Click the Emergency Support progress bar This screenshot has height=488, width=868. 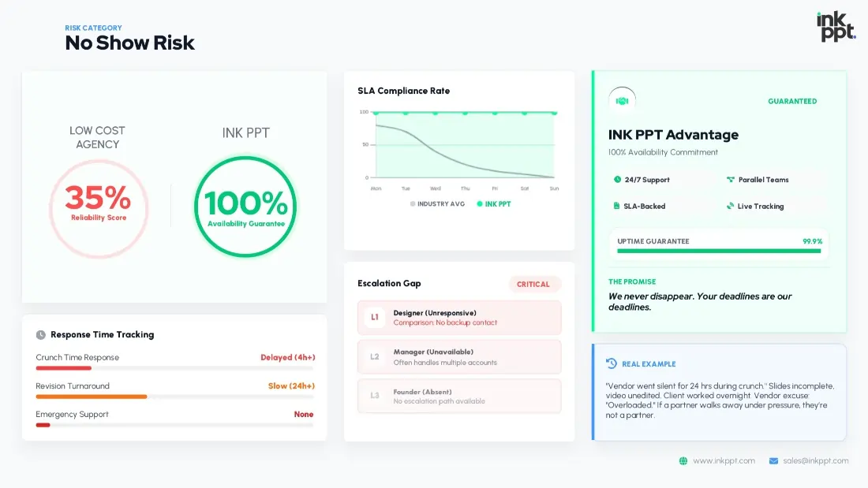(174, 425)
